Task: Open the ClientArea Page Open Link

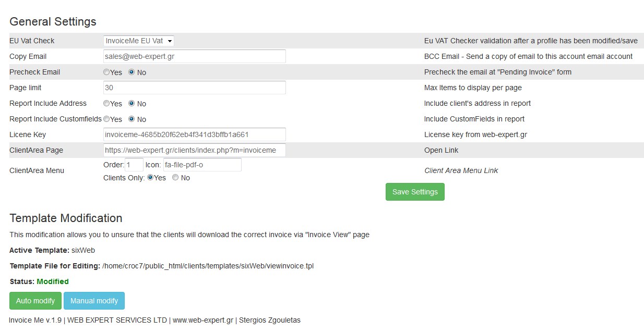Action: [x=441, y=150]
